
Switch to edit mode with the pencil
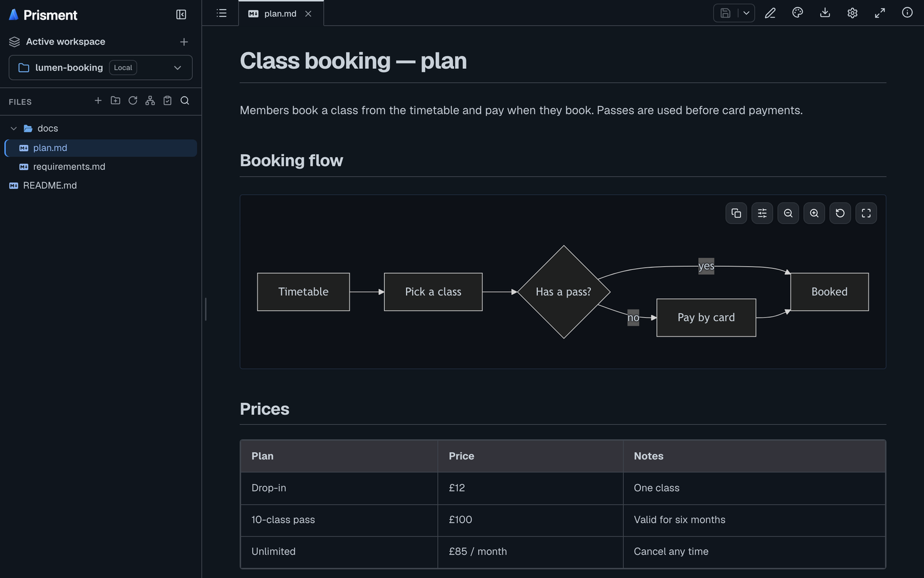click(770, 13)
